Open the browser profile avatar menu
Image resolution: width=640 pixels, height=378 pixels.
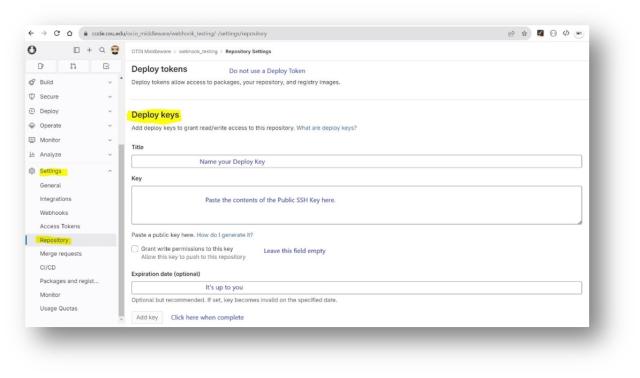coord(579,33)
